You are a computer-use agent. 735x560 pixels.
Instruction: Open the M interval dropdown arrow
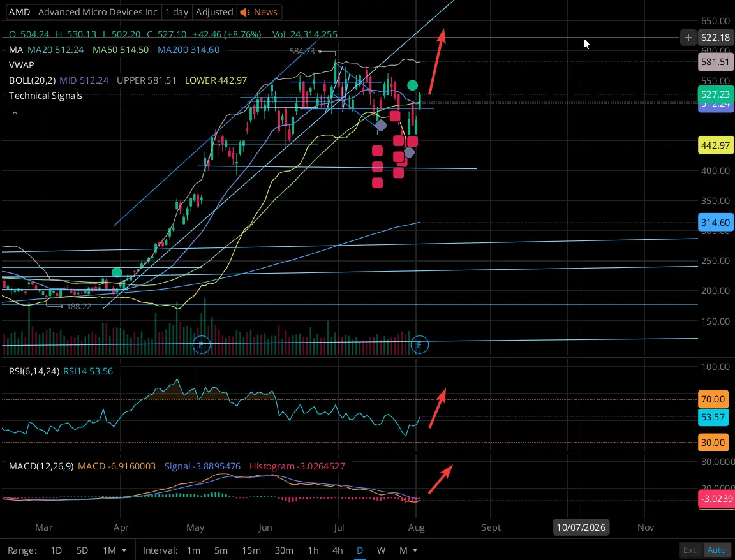415,550
